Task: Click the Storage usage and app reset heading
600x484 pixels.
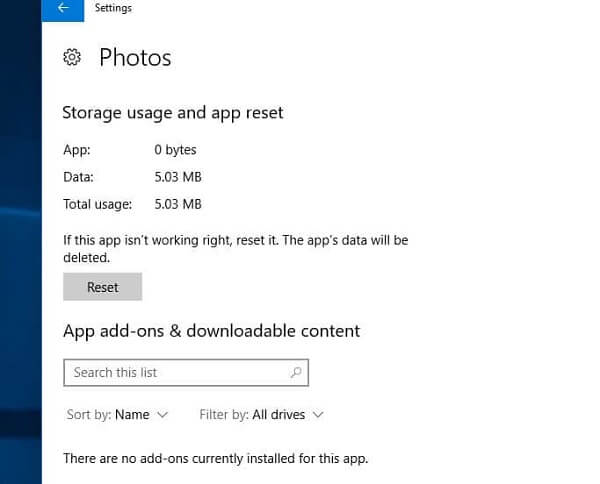Action: (173, 112)
